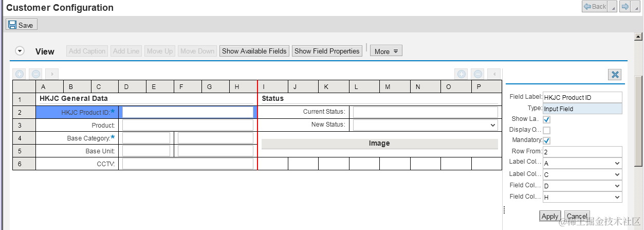Click the panel splitter dots handle
Image resolution: width=644 pixels, height=230 pixels.
tap(504, 209)
